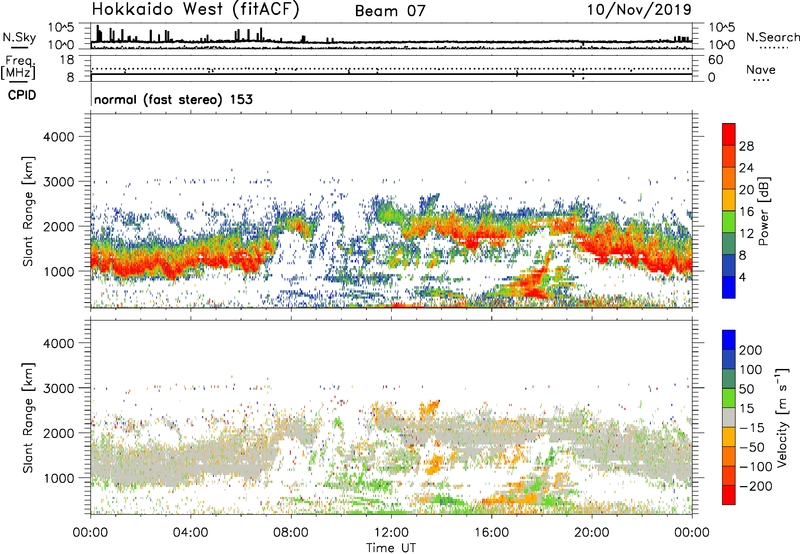Click the dotted line sample under "N.Search"
800x554 pixels.
(x=773, y=48)
